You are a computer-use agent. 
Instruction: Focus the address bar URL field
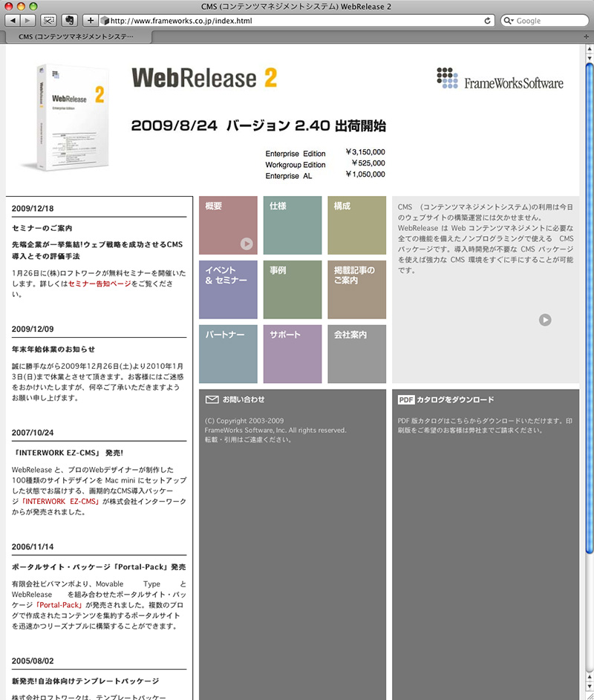click(x=295, y=21)
